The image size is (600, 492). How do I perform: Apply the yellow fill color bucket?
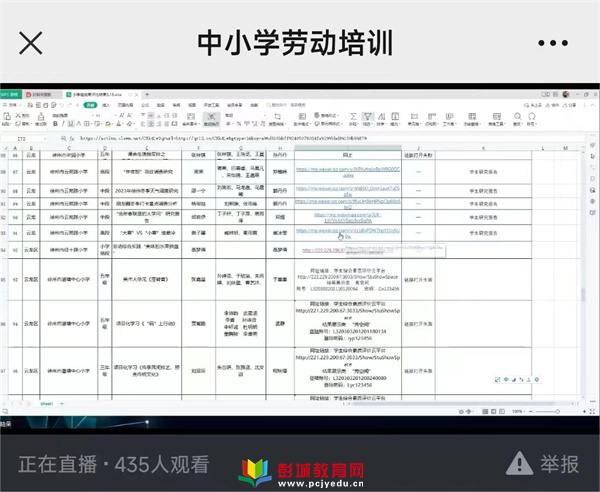click(108, 124)
